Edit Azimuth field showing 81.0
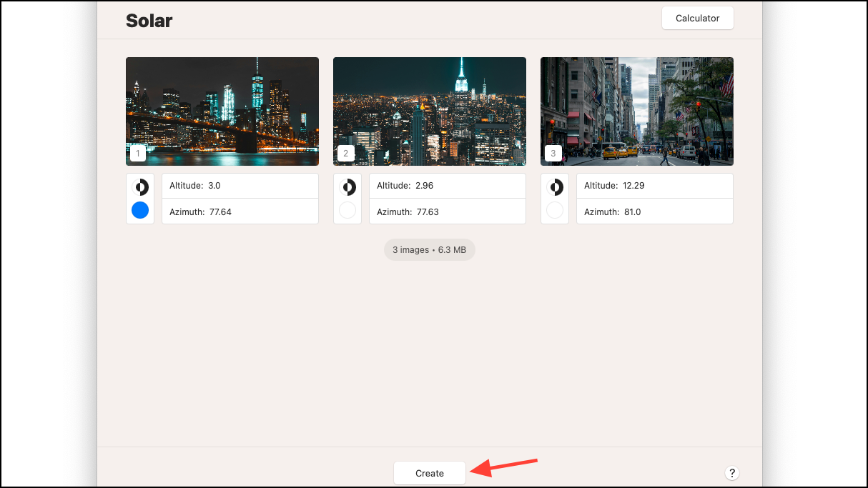Screen dimensions: 868x488 pos(655,211)
